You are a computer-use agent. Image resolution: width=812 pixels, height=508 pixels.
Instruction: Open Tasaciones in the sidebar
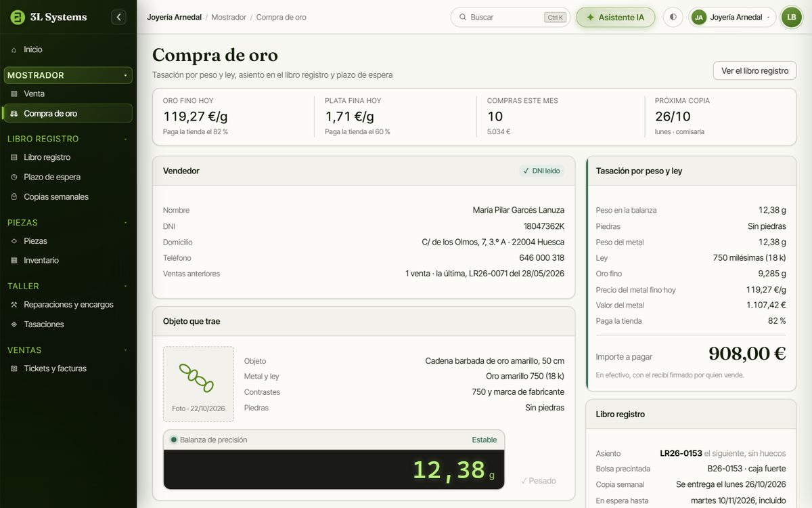coord(68,324)
